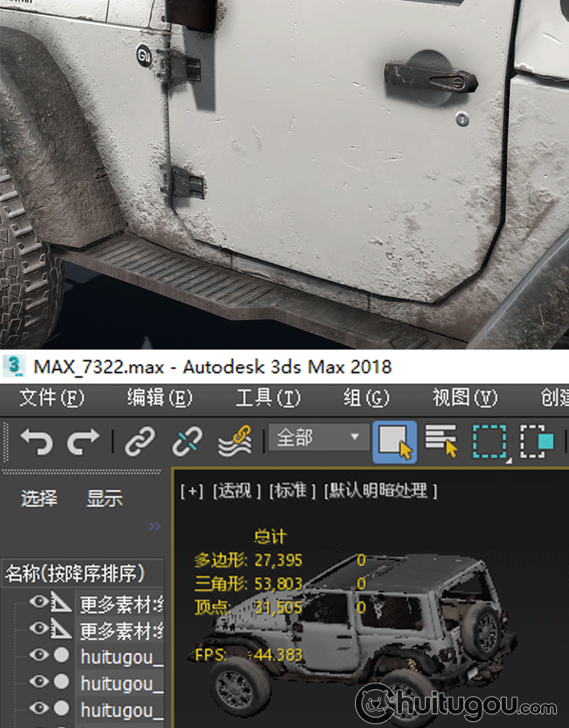Click the 3ds Max application logo icon

pos(14,366)
